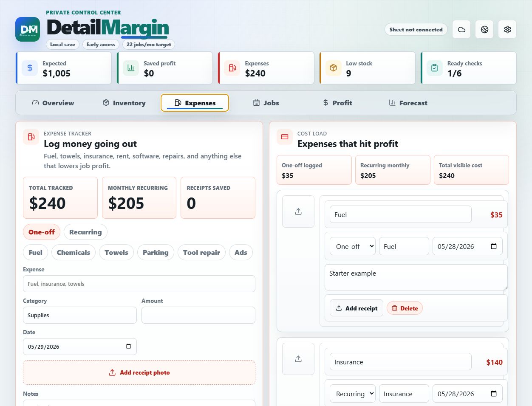The width and height of the screenshot is (532, 406).
Task: Click the fuel pump icon on Expenses card
Action: [x=232, y=68]
